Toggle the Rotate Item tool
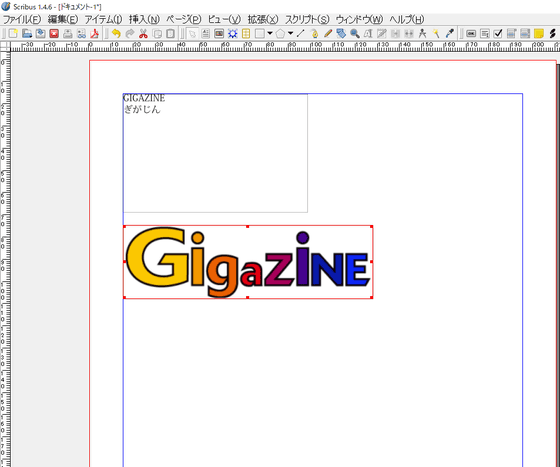The height and width of the screenshot is (467, 560). [341, 34]
